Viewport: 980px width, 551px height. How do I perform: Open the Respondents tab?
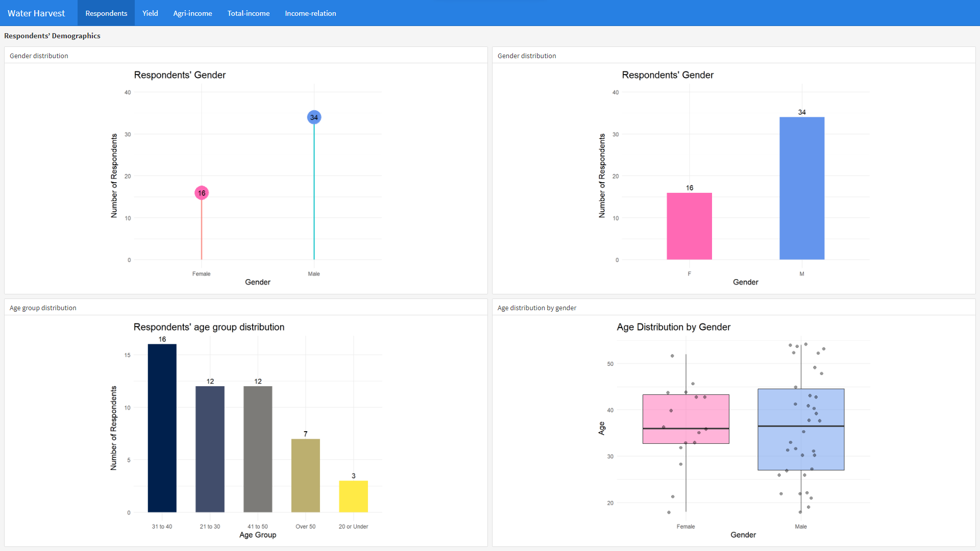point(106,13)
